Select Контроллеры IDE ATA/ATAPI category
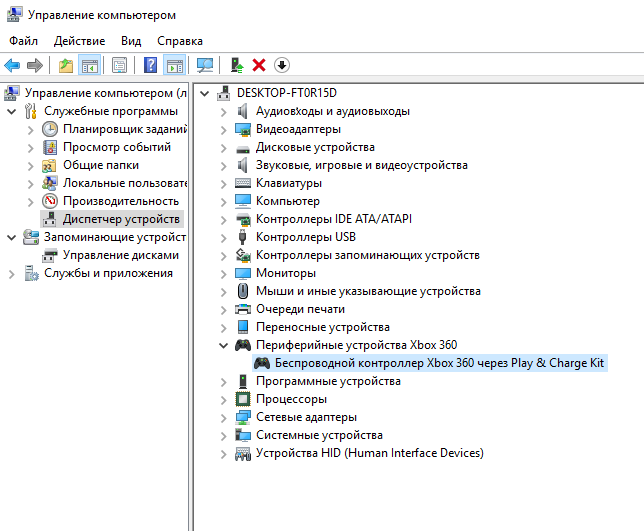This screenshot has height=531, width=644. tap(334, 219)
